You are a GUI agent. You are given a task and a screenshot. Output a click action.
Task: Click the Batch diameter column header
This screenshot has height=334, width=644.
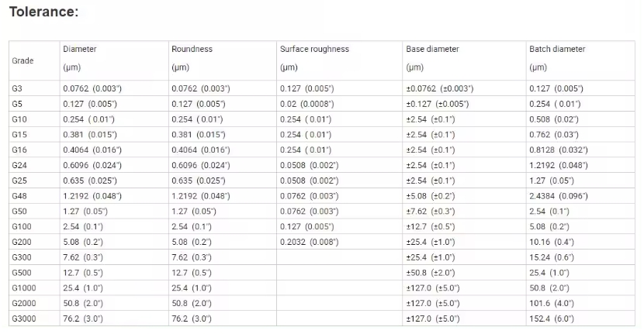[x=557, y=49]
